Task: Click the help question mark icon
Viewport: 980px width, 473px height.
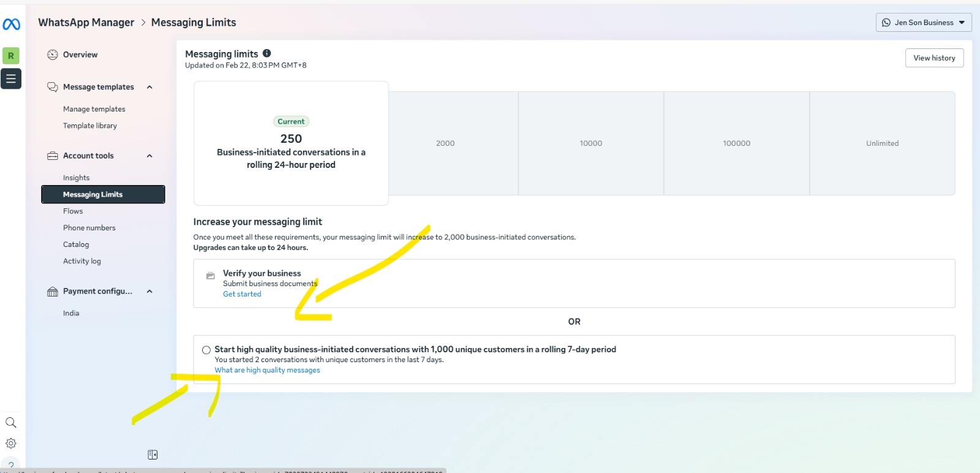Action: click(x=11, y=465)
